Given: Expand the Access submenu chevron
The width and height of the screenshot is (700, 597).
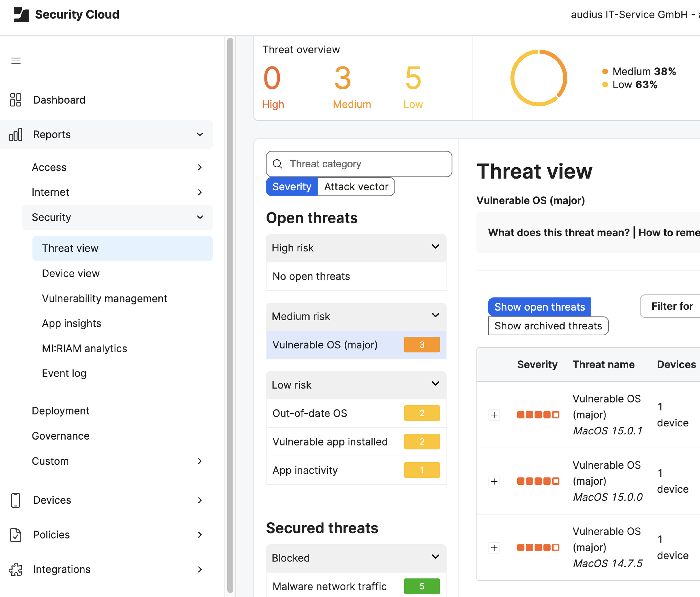Looking at the screenshot, I should pos(200,167).
